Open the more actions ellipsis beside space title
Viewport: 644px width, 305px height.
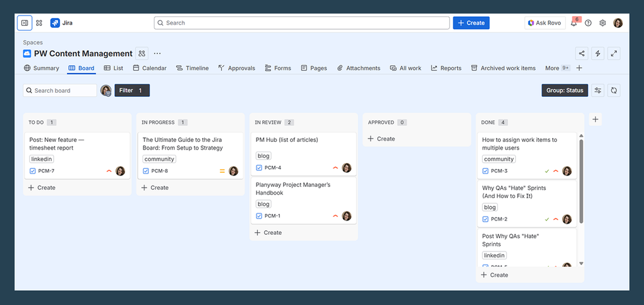[157, 54]
